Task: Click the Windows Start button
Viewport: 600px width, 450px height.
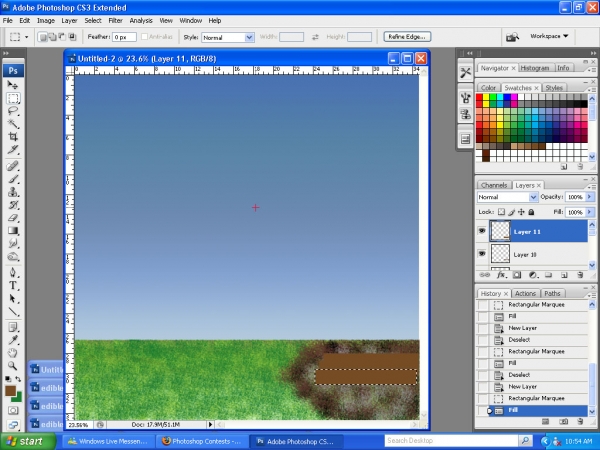Action: (27, 441)
